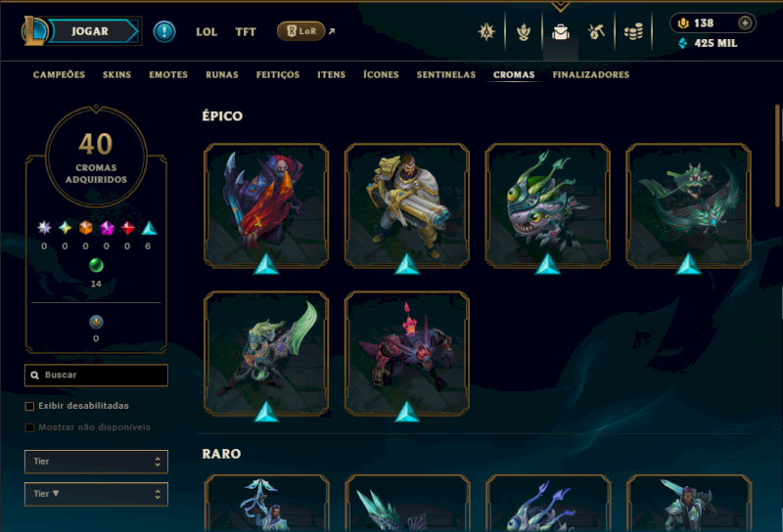This screenshot has width=783, height=532.
Task: Switch to the Finalizadores tab
Action: click(591, 75)
